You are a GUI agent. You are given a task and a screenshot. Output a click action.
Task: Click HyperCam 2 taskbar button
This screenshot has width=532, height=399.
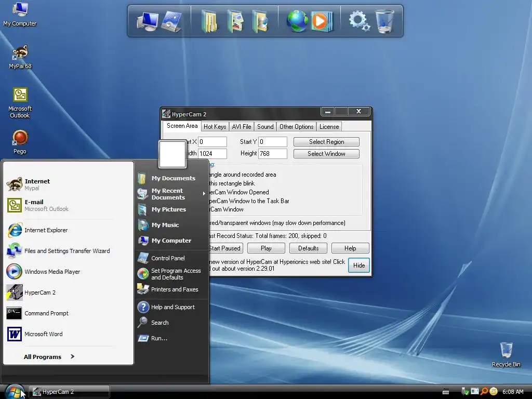coord(69,392)
